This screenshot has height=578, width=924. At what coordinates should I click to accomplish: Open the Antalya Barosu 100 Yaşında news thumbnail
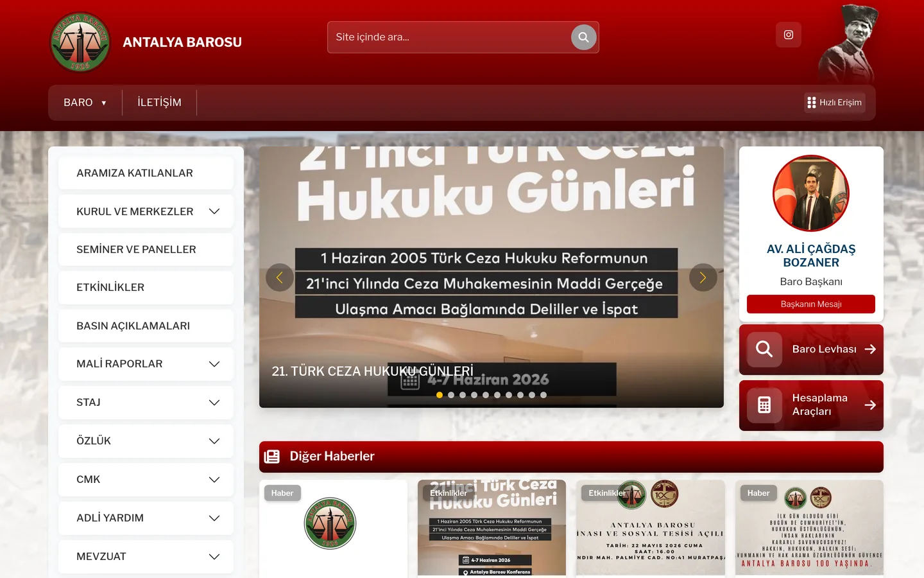[x=809, y=528]
